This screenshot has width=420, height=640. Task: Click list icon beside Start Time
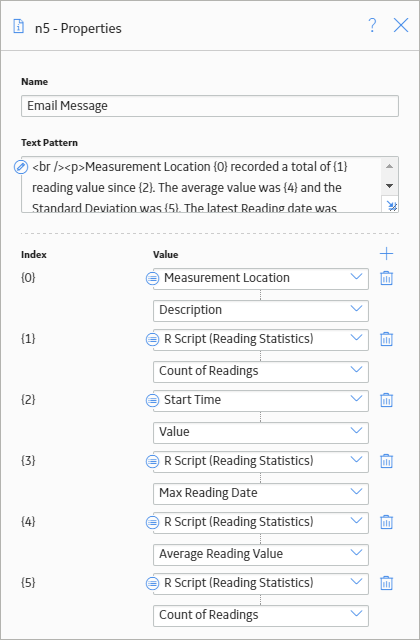pos(152,400)
